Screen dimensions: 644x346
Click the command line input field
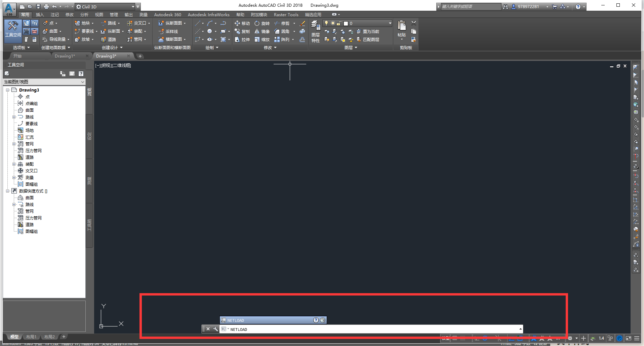(x=371, y=329)
